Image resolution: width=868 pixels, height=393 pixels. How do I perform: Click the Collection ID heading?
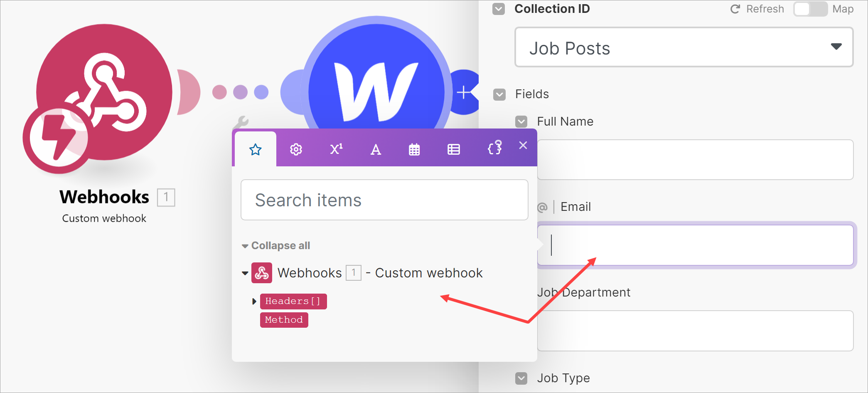pyautogui.click(x=552, y=9)
